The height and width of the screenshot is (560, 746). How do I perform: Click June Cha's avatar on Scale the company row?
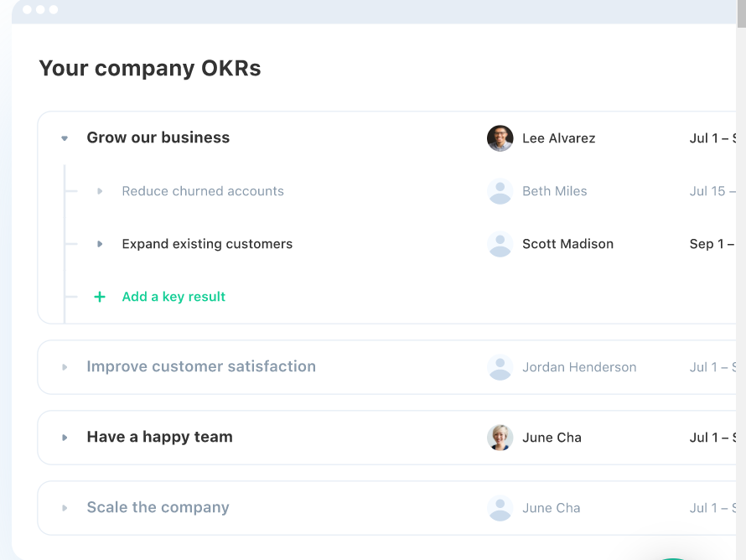[x=500, y=508]
